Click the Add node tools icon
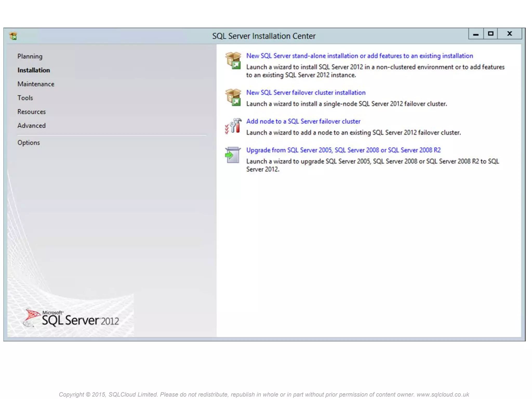The height and width of the screenshot is (399, 532). tap(233, 126)
